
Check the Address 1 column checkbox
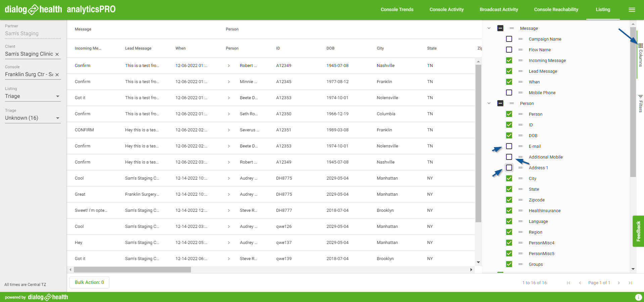pos(509,168)
